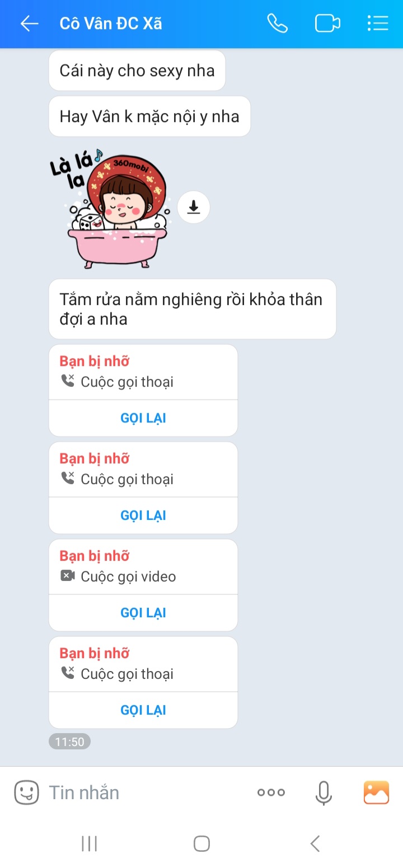Show more options with three dots
Viewport: 403px width, 868px height.
pyautogui.click(x=271, y=792)
